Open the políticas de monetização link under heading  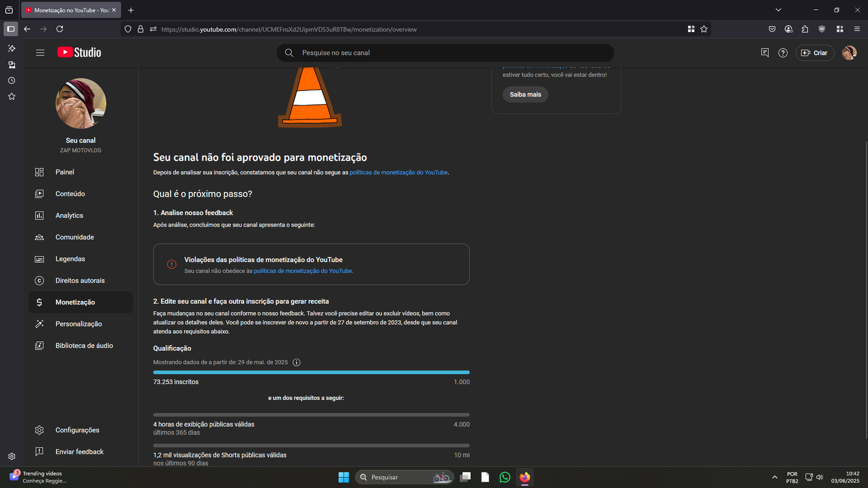coord(399,172)
